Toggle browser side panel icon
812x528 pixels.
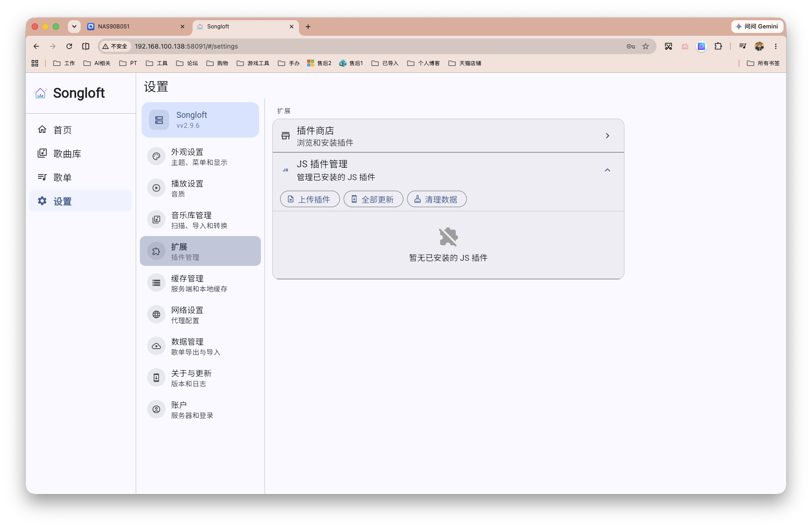[x=86, y=46]
